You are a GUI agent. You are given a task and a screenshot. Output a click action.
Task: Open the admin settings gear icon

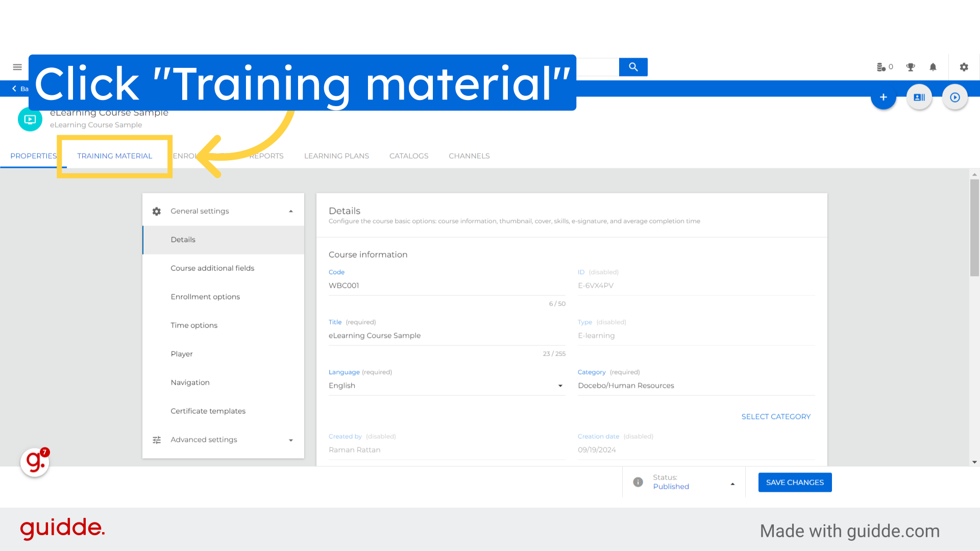(964, 67)
